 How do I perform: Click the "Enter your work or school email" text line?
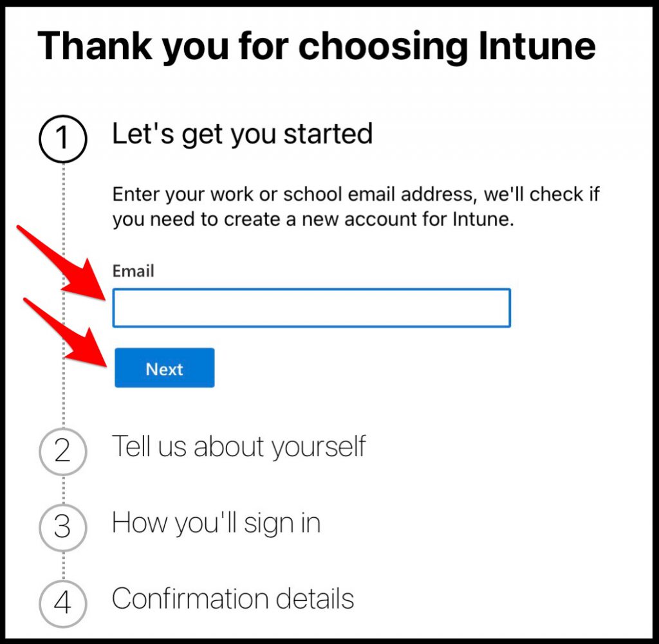coord(356,194)
